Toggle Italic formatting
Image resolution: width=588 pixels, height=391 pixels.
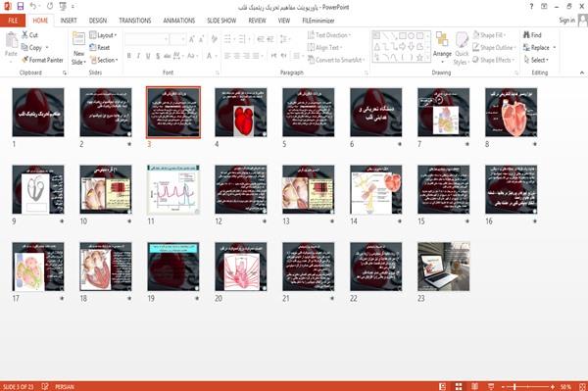(138, 56)
